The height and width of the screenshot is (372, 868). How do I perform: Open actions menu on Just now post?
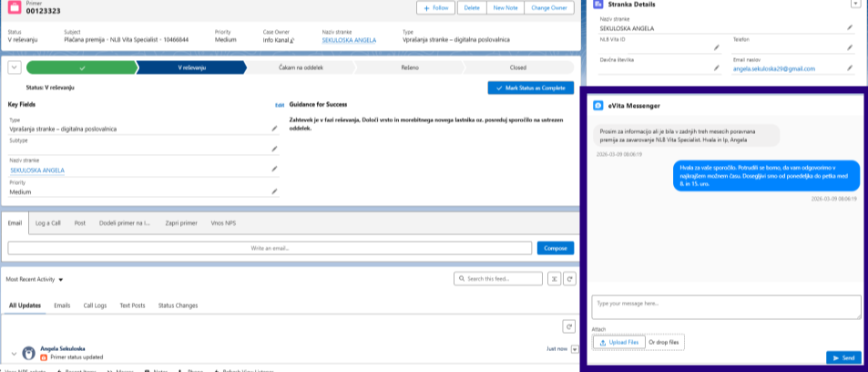(574, 349)
